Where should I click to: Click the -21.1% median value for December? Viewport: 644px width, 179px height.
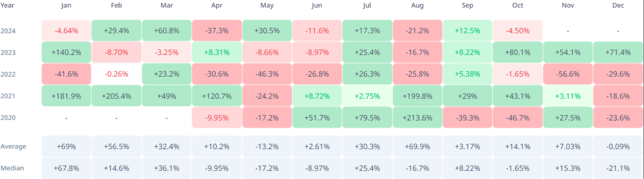(x=618, y=168)
